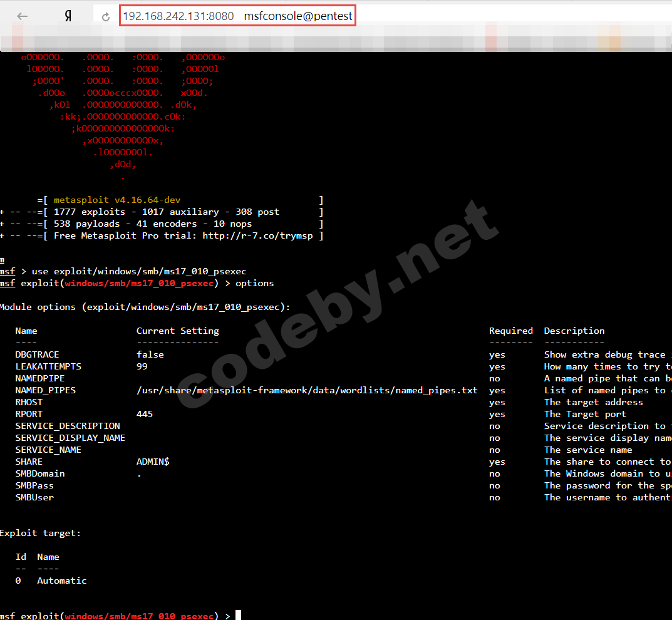Viewport: 672px width, 620px height.
Task: Select the RPORT option name
Action: (29, 415)
